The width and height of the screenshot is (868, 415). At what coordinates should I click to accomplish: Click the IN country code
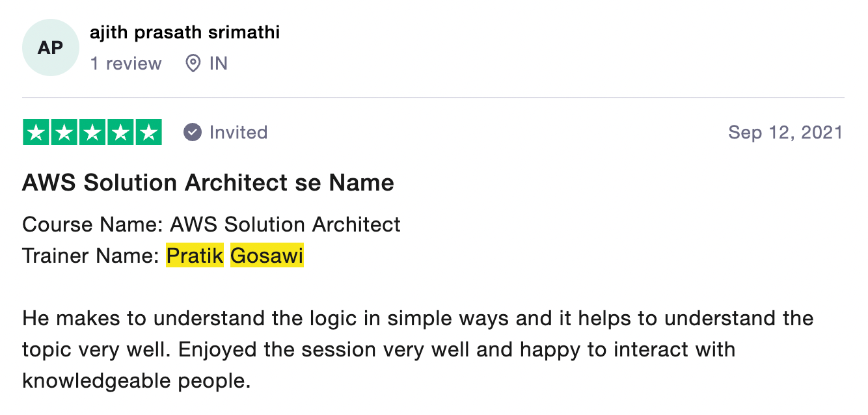[218, 64]
